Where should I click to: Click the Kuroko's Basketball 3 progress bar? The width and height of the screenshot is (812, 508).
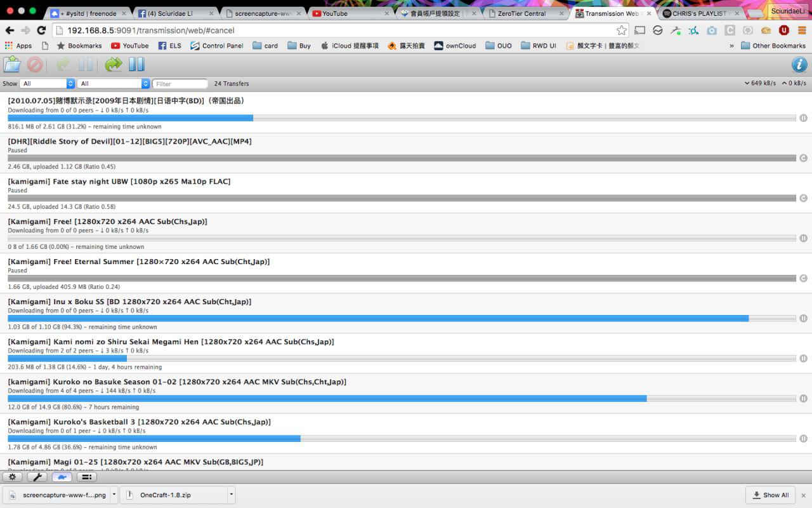click(402, 438)
